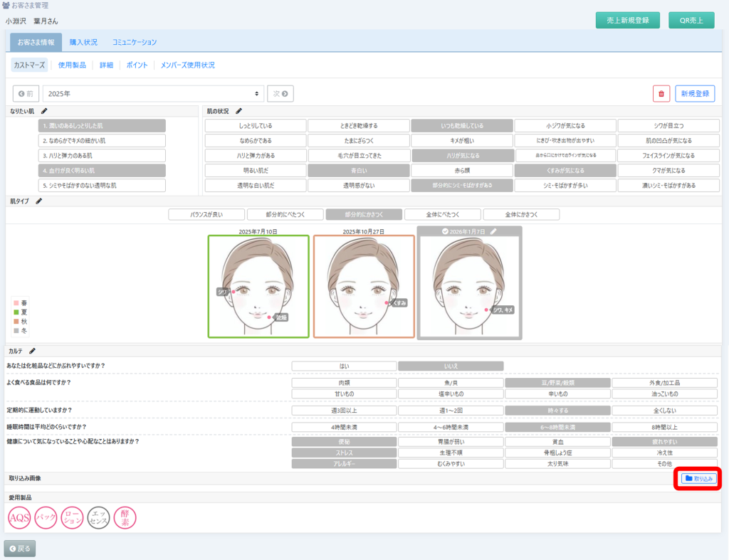The width and height of the screenshot is (729, 560).
Task: Click the 酵素 product circle icon
Action: click(125, 518)
